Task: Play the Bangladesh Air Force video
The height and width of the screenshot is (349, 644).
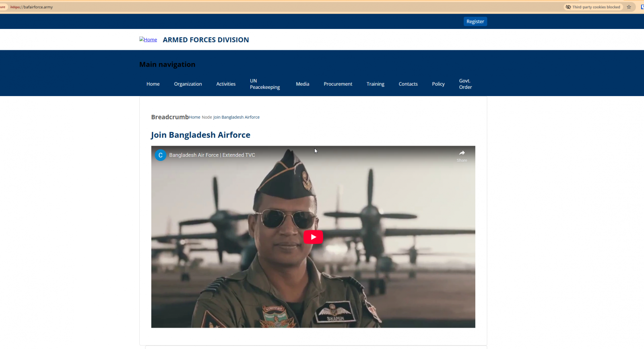Action: pyautogui.click(x=313, y=237)
